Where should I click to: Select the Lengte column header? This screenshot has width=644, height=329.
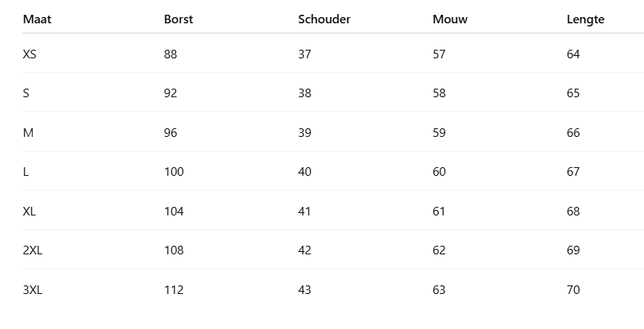[585, 19]
